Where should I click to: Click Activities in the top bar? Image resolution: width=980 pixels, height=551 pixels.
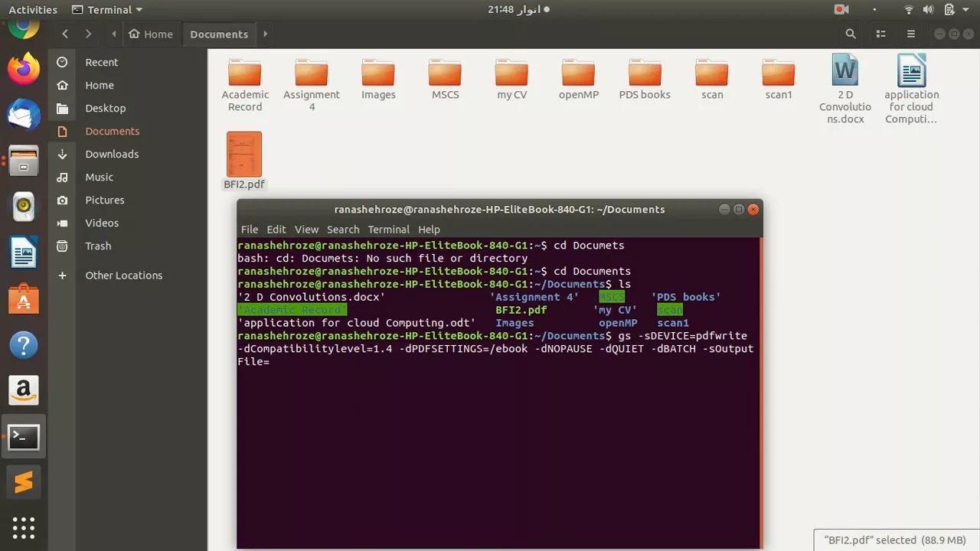coord(33,10)
